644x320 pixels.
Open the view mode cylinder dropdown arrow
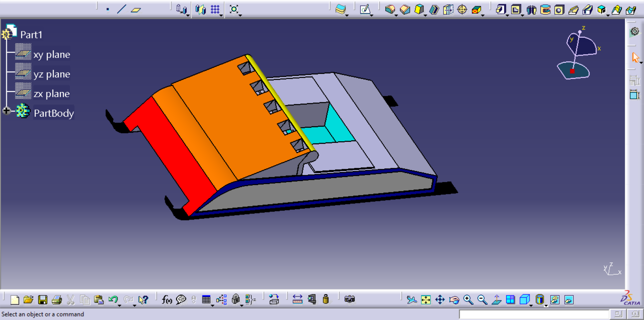[x=546, y=306]
